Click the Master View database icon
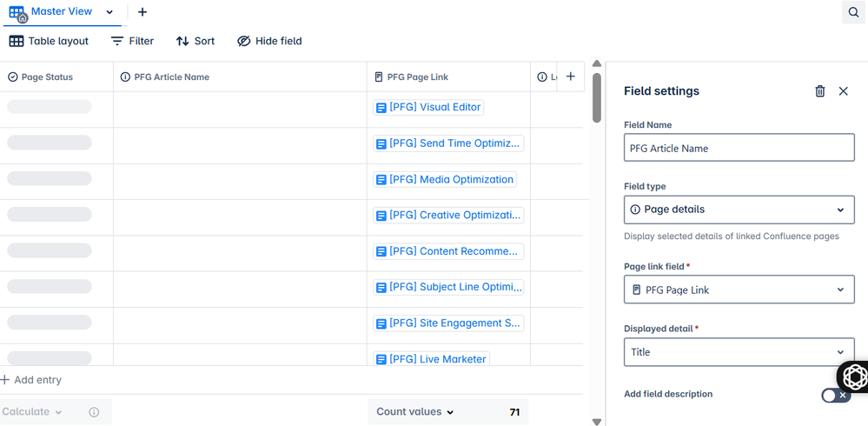The image size is (868, 426). (x=17, y=13)
